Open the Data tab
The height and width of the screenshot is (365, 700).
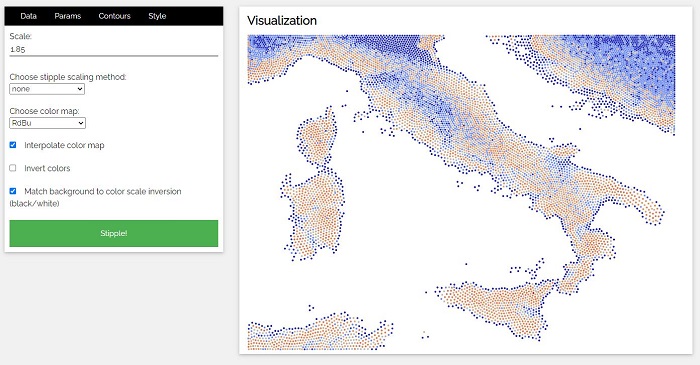coord(28,16)
